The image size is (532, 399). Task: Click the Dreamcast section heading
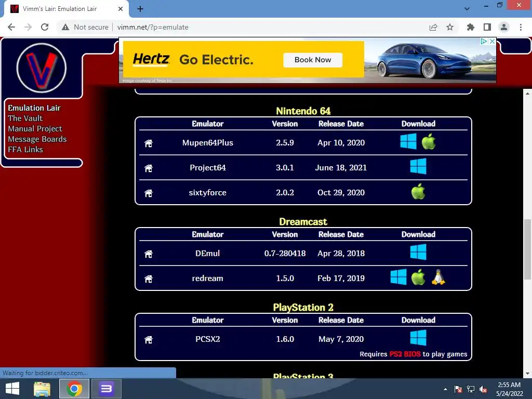303,222
